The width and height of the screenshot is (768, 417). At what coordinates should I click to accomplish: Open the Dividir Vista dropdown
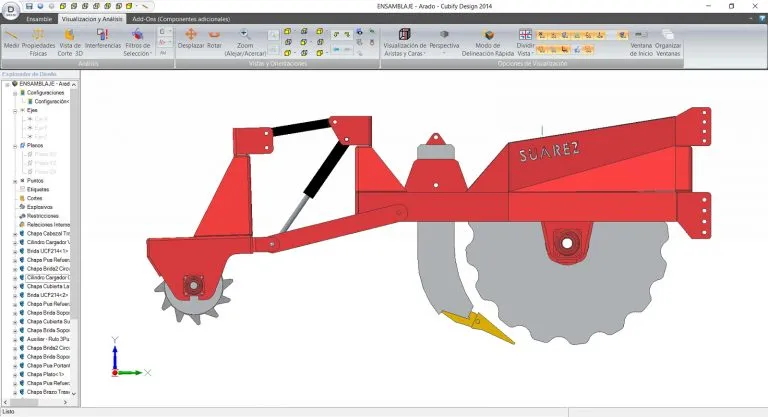pyautogui.click(x=526, y=40)
